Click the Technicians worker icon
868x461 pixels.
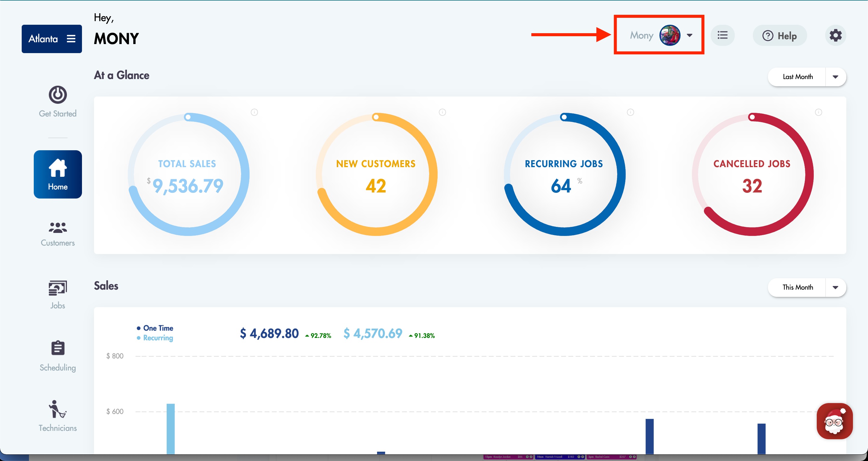pyautogui.click(x=58, y=409)
